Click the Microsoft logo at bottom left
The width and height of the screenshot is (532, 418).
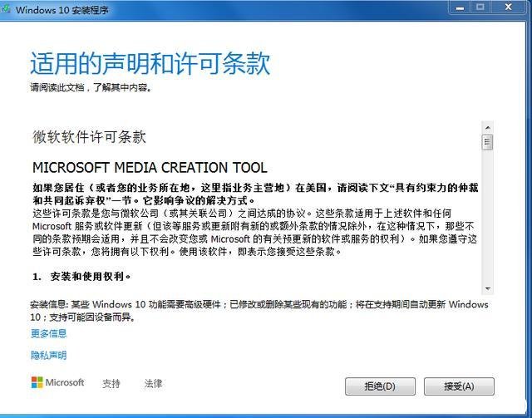57,383
